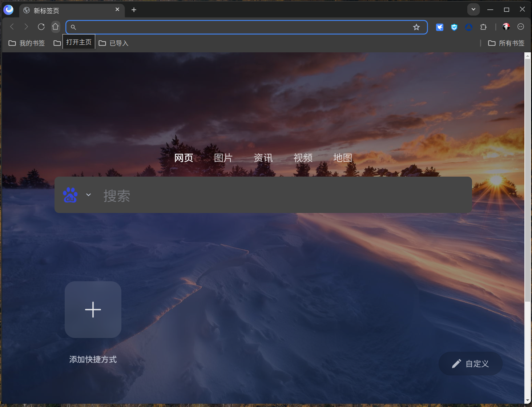Close the 新标签页 tab
Viewport: 532px width, 407px height.
[x=117, y=9]
